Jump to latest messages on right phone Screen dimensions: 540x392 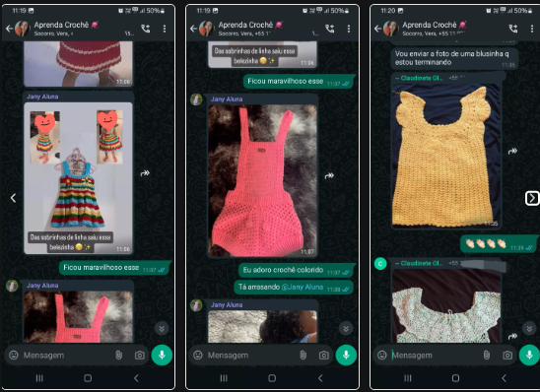click(x=529, y=328)
